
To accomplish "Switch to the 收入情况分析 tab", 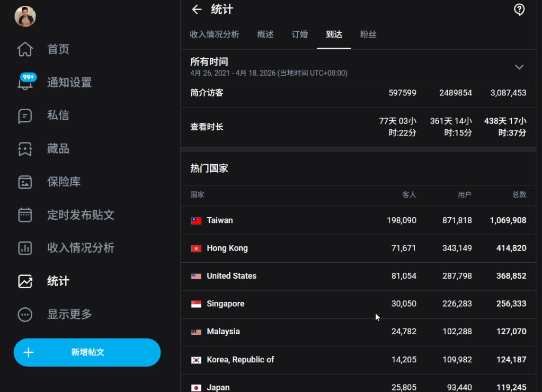I will pyautogui.click(x=215, y=34).
